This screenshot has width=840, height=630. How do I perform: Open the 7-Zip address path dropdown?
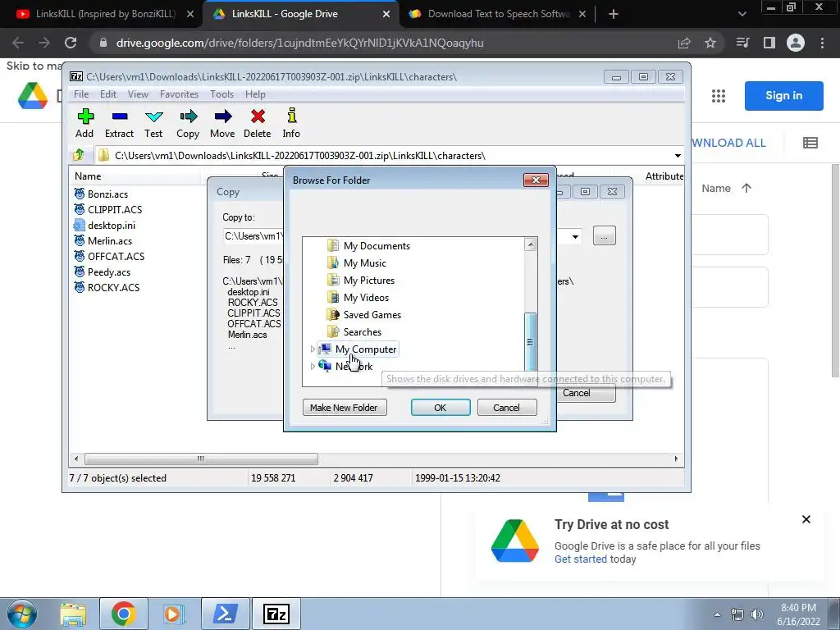click(x=678, y=156)
